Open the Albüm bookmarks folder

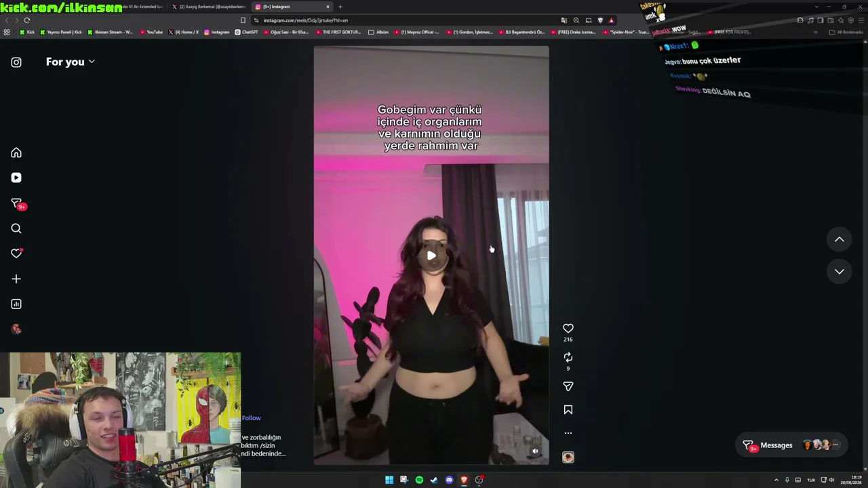(x=378, y=32)
